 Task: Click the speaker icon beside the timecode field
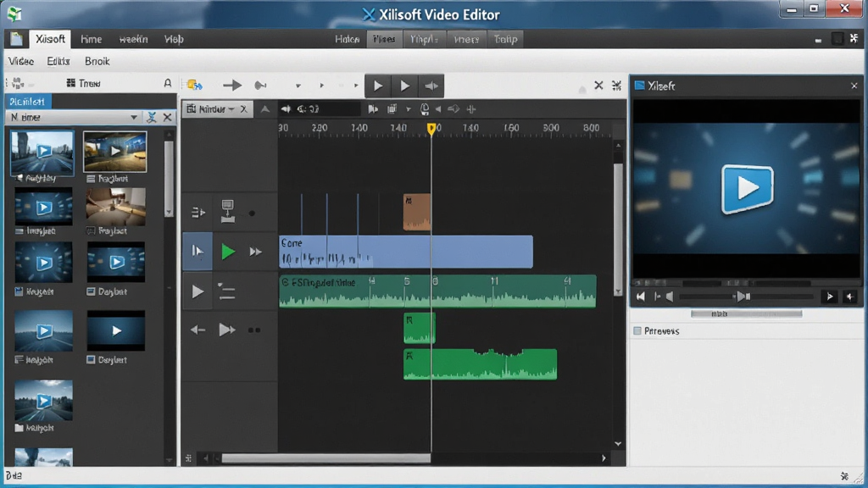pos(286,109)
